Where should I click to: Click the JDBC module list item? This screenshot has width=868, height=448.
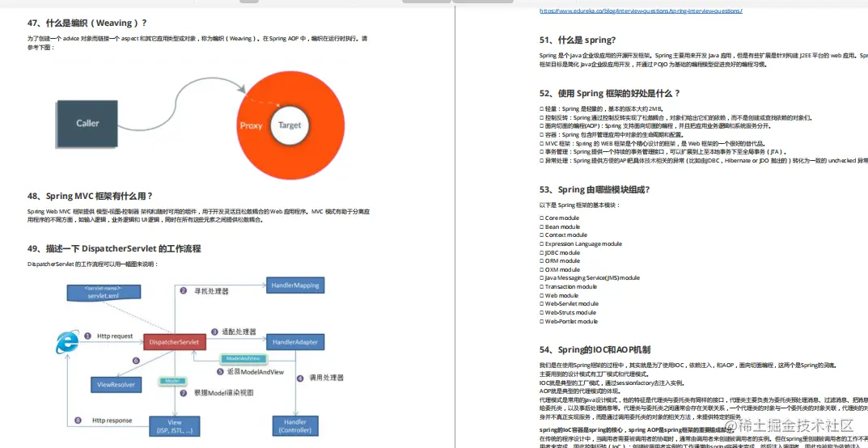pyautogui.click(x=560, y=252)
